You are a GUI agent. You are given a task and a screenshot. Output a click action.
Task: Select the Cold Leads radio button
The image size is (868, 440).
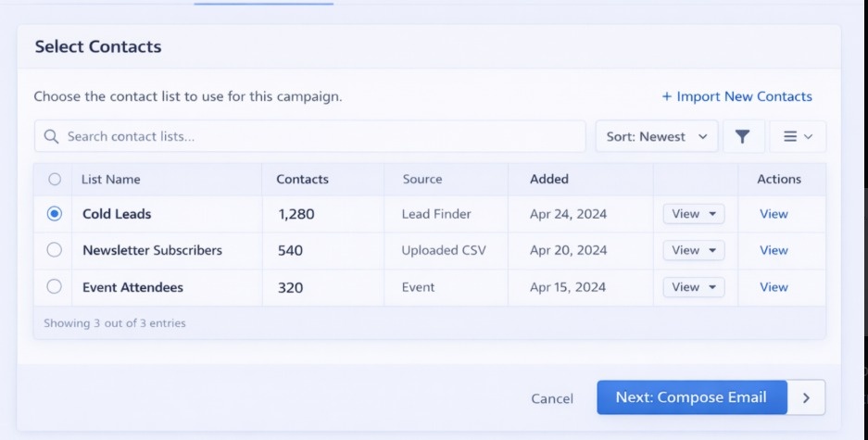(x=55, y=214)
